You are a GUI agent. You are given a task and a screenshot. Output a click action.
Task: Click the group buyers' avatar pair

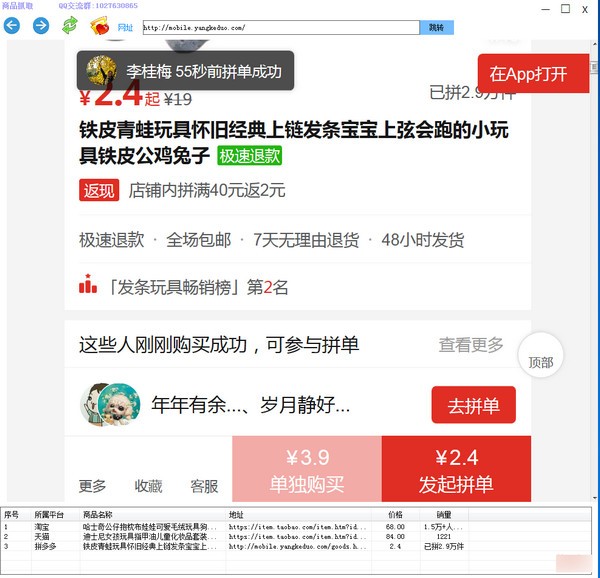point(109,405)
